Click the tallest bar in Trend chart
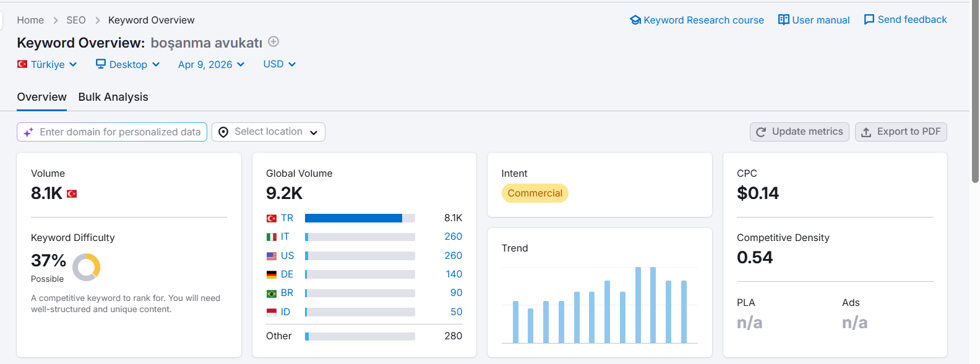Viewport: 980px width, 364px height. [638, 304]
